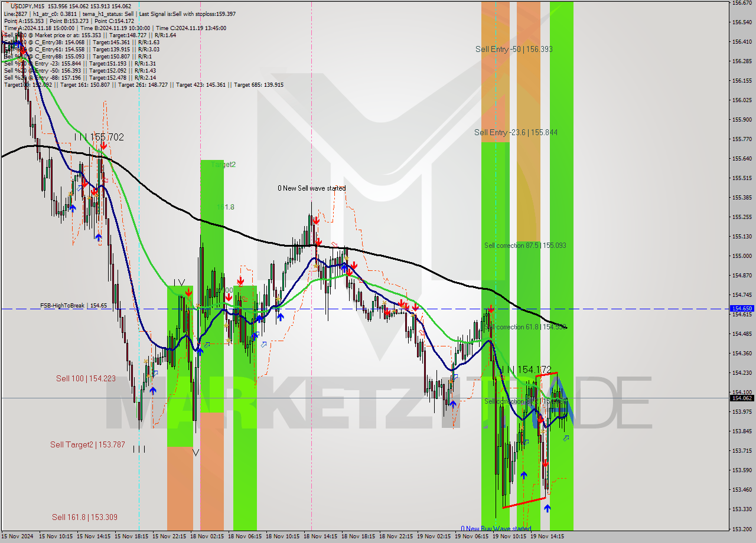Click the '18 Nov 18:15' time axis label
The height and width of the screenshot is (543, 756).
click(359, 537)
